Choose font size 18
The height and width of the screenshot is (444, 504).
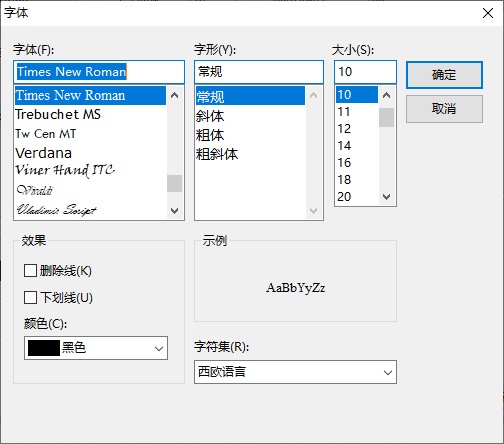[357, 180]
